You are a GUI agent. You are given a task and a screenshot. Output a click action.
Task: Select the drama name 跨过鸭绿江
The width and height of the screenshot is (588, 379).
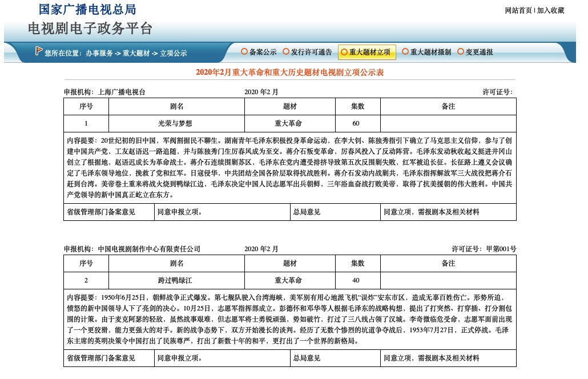(176, 280)
